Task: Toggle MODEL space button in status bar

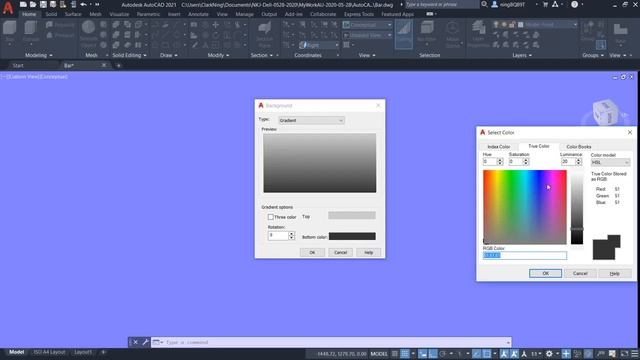Action: click(x=379, y=354)
